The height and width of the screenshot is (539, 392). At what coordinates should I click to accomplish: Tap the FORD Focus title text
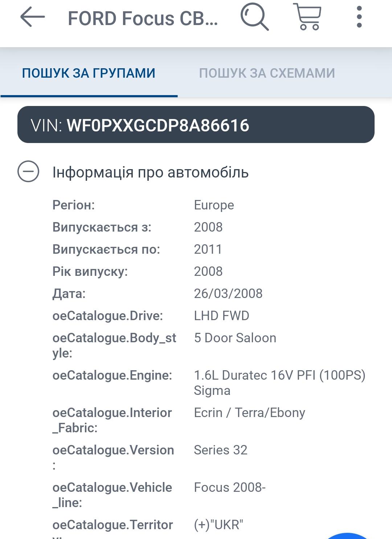pyautogui.click(x=143, y=19)
